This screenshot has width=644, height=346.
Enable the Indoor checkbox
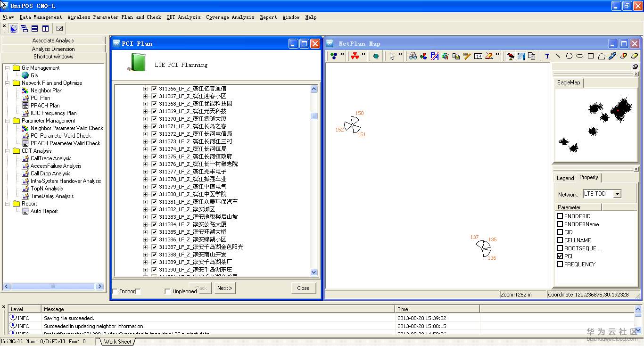115,291
